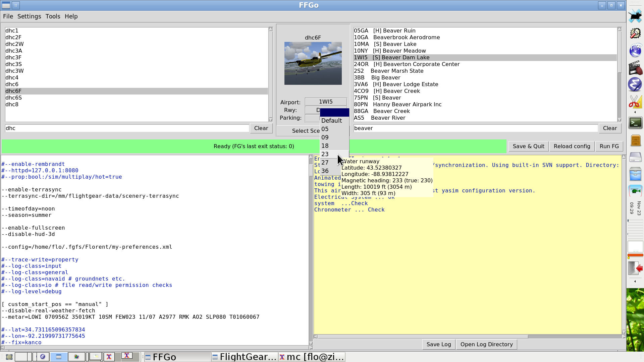This screenshot has height=362, width=644.
Task: Open the removable drive icon
Action: coord(635,157)
